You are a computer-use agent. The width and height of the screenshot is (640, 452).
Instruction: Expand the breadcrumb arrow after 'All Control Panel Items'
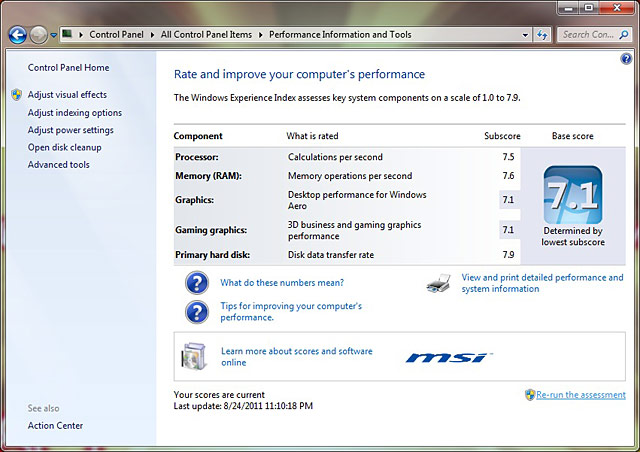261,34
